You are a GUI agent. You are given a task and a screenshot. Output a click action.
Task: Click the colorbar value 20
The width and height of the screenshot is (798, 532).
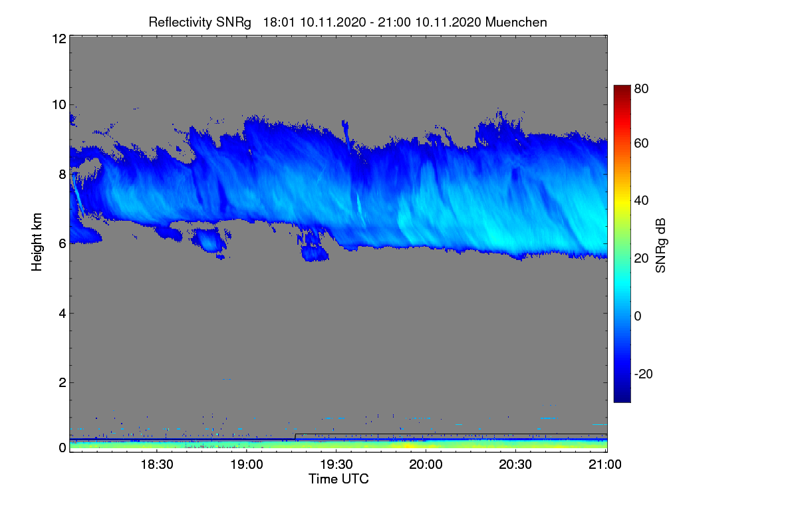[641, 258]
